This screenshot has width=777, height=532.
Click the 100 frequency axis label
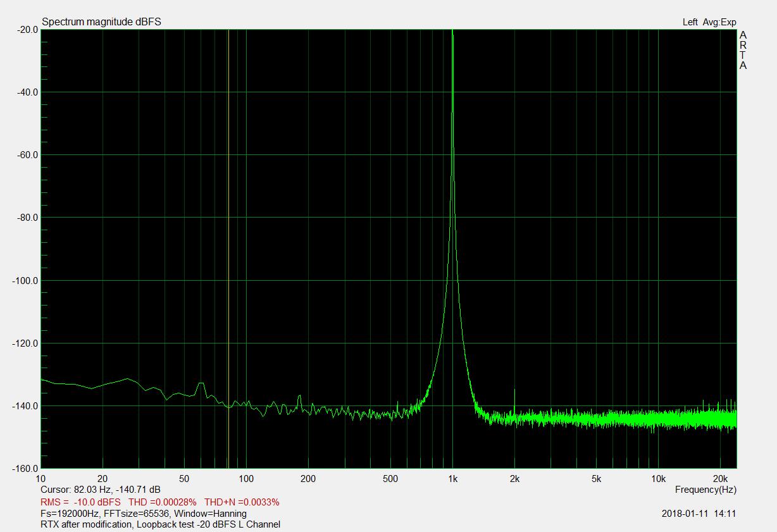click(x=246, y=479)
